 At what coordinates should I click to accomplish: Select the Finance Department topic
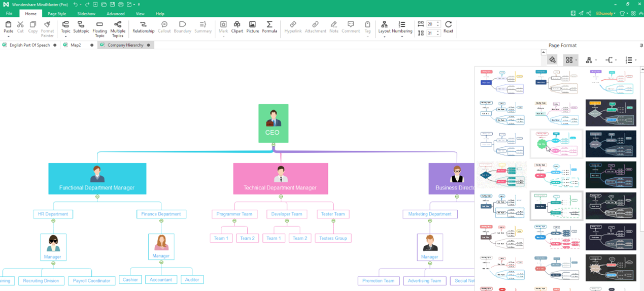point(161,214)
